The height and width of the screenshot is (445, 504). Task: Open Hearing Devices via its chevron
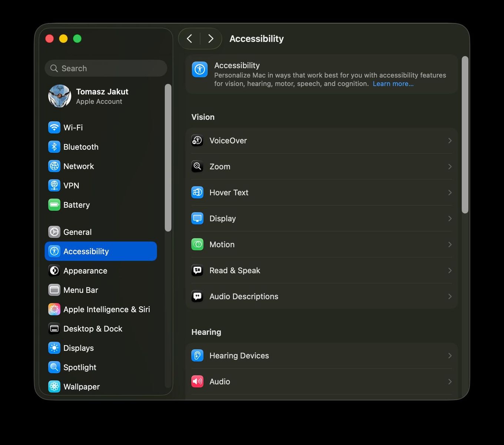coord(450,355)
